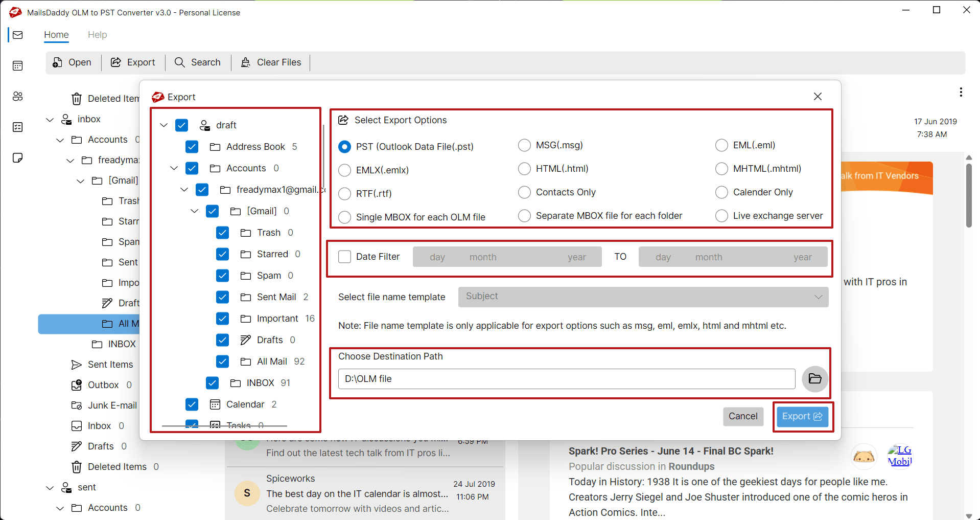The height and width of the screenshot is (520, 980).
Task: Select the HTML(.html) radio button
Action: (x=524, y=169)
